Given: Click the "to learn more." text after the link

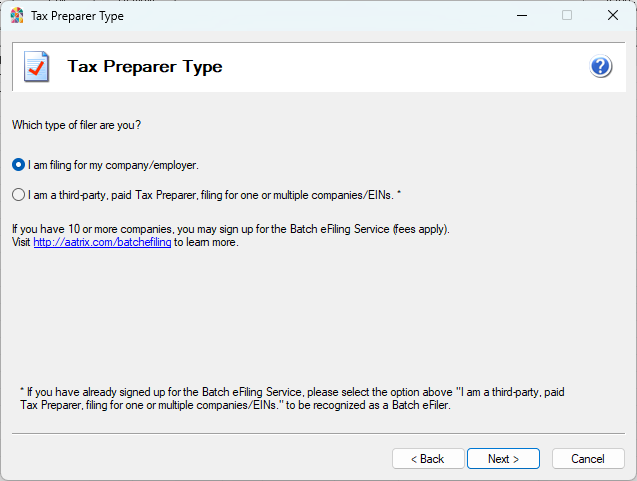Looking at the screenshot, I should 206,242.
